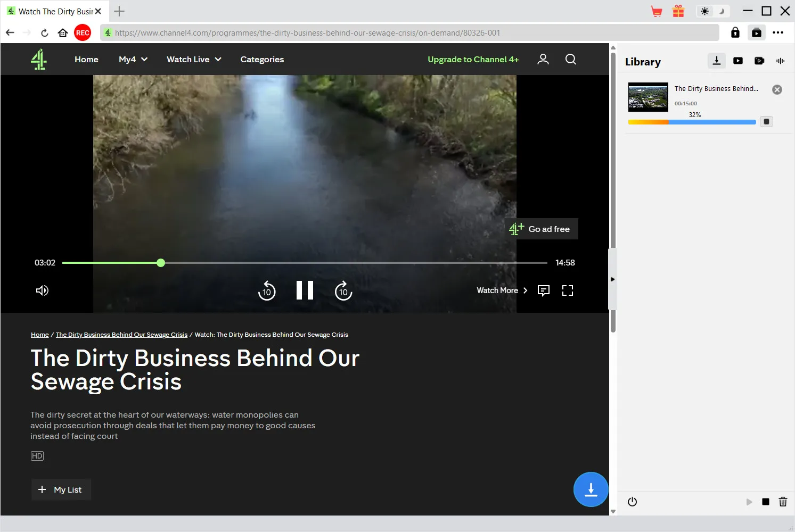This screenshot has height=532, width=795.
Task: Pause the video playback
Action: 305,290
